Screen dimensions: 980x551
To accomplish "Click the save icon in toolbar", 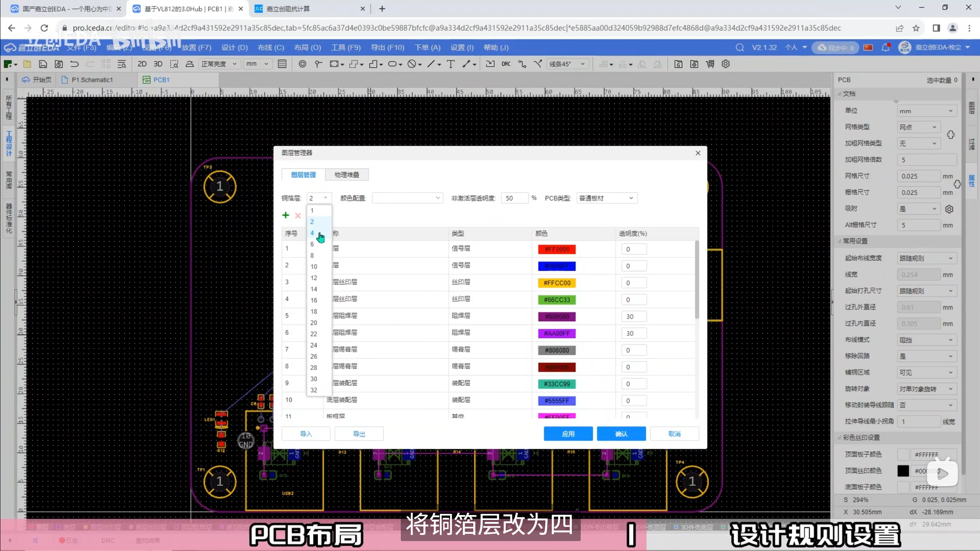I will (x=43, y=64).
